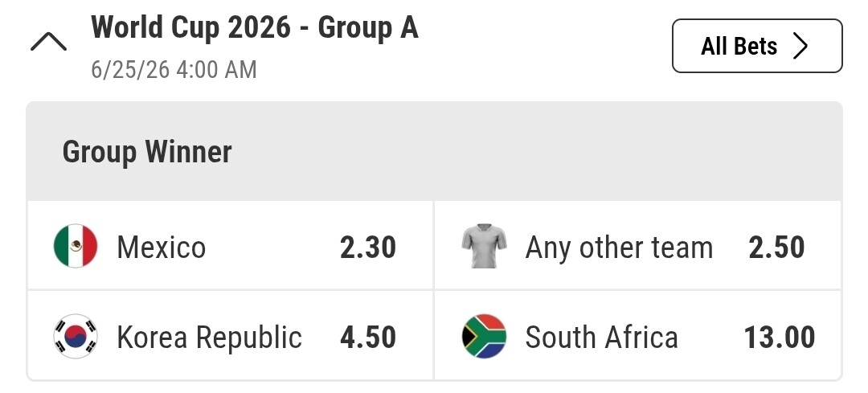Open the World Cup 2026 - Group A title
Image resolution: width=868 pixels, height=393 pixels.
[255, 28]
